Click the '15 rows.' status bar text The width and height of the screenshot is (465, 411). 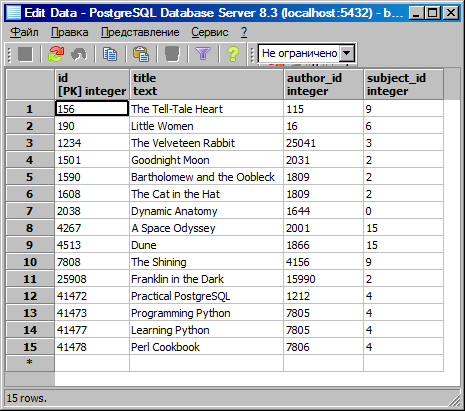[27, 398]
